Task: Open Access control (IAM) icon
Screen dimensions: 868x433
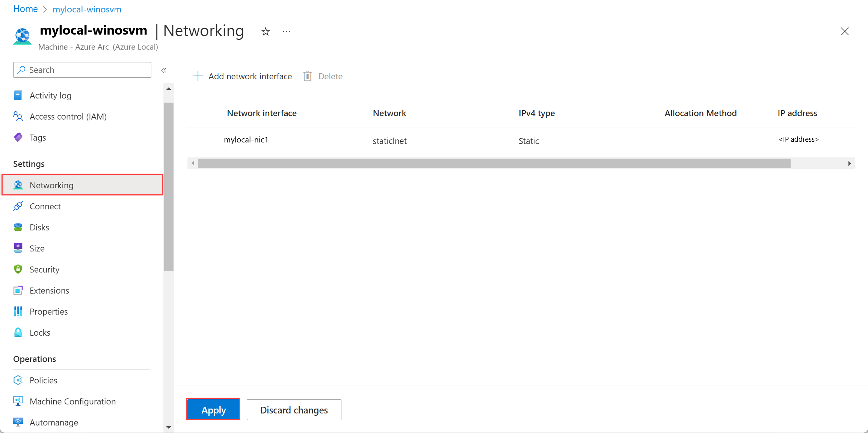Action: click(x=18, y=117)
